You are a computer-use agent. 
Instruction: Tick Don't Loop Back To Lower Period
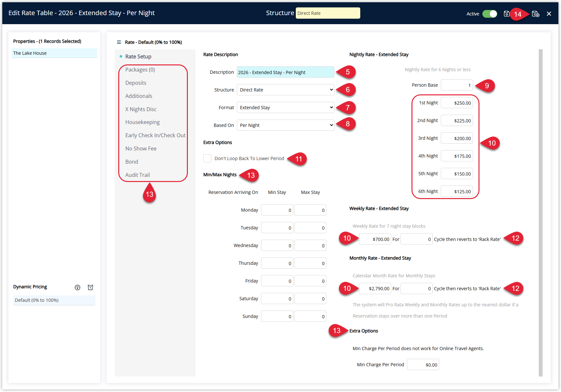click(x=207, y=158)
